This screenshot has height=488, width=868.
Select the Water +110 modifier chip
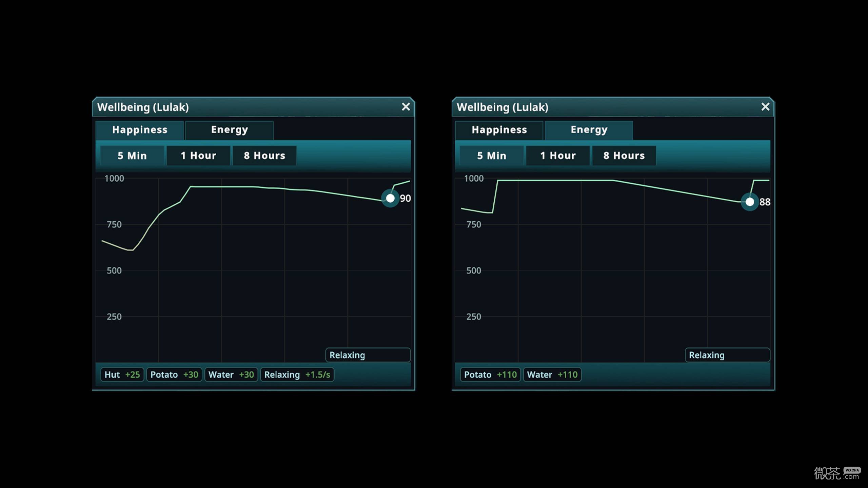(552, 374)
